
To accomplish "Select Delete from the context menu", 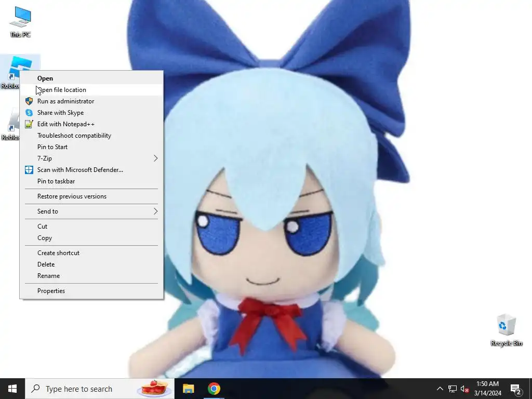I will 91,264.
